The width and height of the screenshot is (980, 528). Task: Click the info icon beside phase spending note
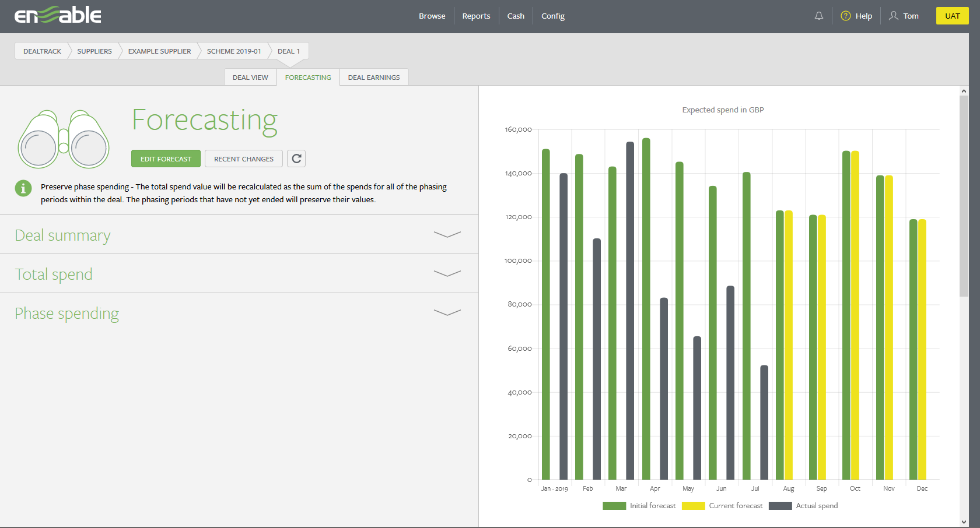[x=23, y=188]
